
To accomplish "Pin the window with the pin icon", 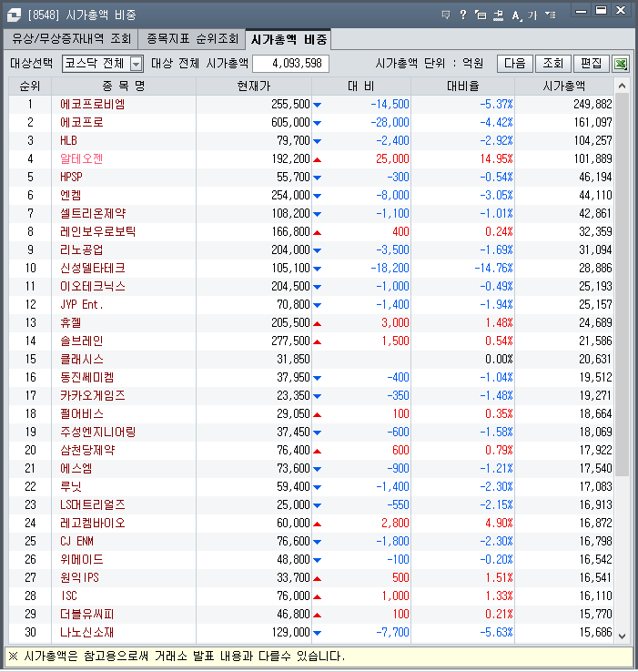I will (x=498, y=15).
